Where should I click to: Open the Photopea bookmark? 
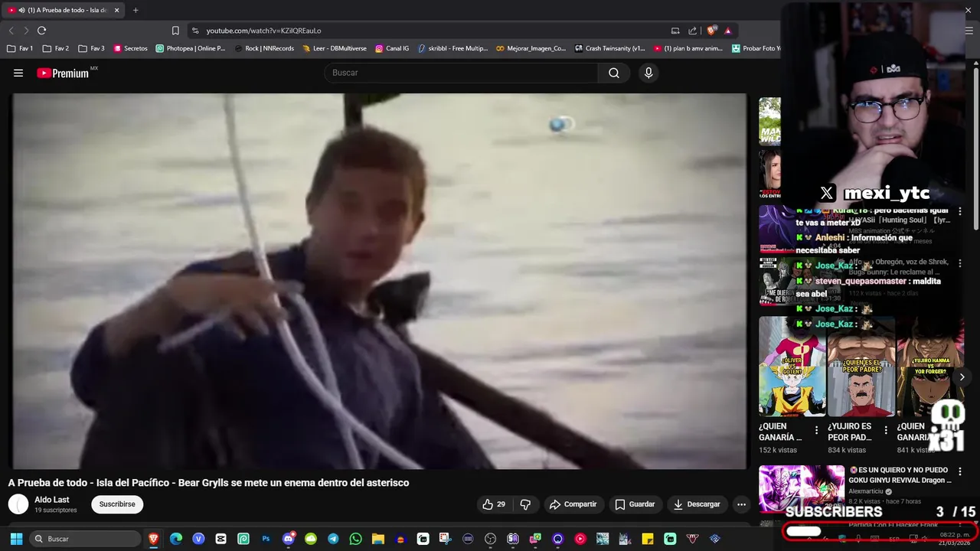point(191,48)
